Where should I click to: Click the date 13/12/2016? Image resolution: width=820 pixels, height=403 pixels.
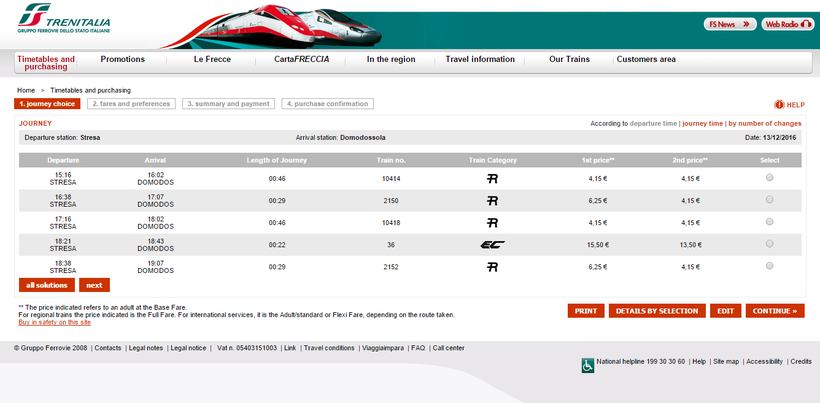[x=779, y=138]
